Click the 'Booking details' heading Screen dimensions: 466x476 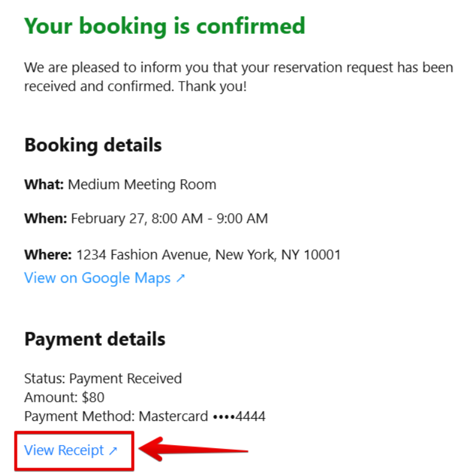[x=93, y=146]
